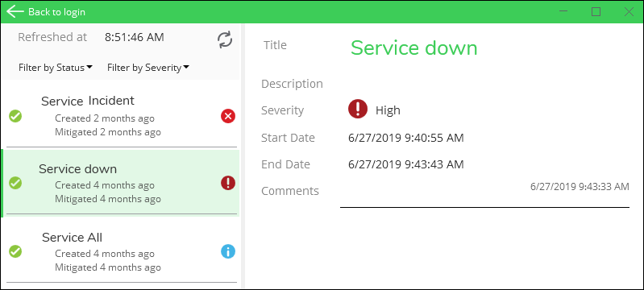The image size is (644, 290).
Task: Click comment timestamp 6/27/2019 9:43:33 AM
Action: [580, 187]
